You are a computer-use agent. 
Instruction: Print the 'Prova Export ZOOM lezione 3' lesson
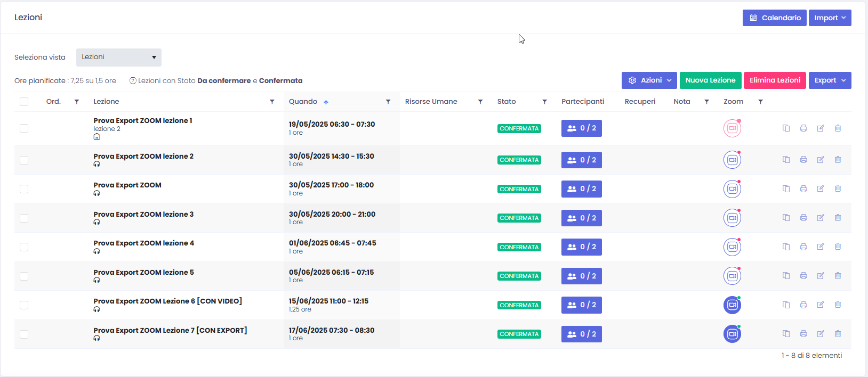803,218
